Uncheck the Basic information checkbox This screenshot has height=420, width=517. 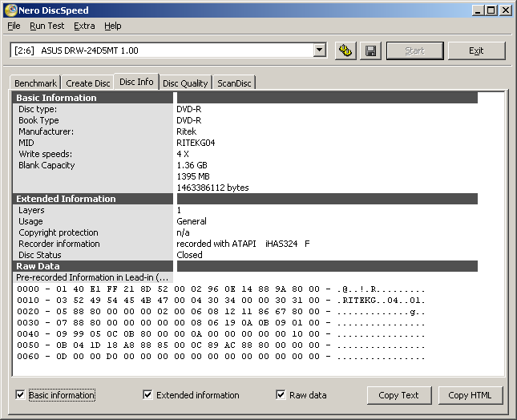pyautogui.click(x=20, y=394)
